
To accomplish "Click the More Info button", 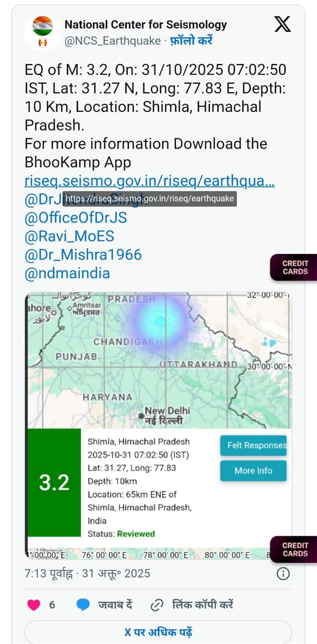I will tap(253, 470).
